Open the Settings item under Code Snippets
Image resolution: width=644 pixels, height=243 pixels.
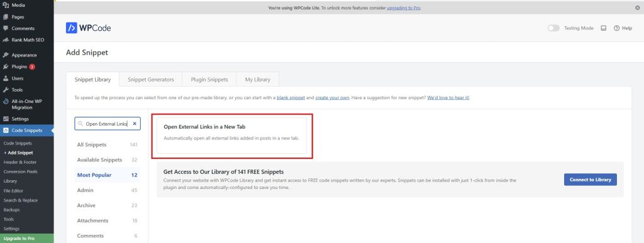point(11,229)
